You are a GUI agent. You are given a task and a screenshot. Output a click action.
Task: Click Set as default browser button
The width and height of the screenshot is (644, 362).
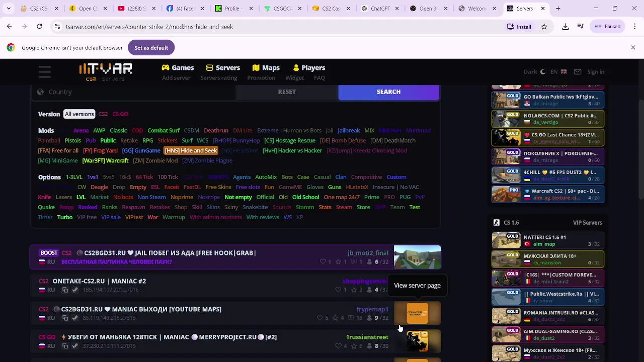151,48
